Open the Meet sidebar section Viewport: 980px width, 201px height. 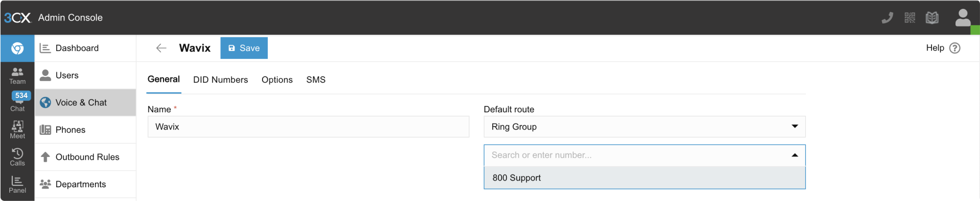coord(17,130)
